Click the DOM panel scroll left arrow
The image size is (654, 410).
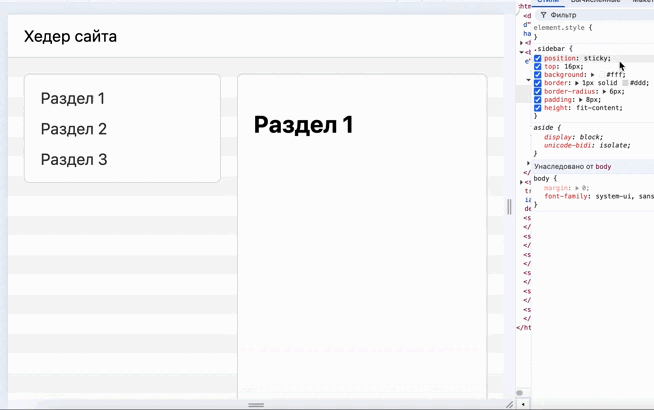[523, 404]
